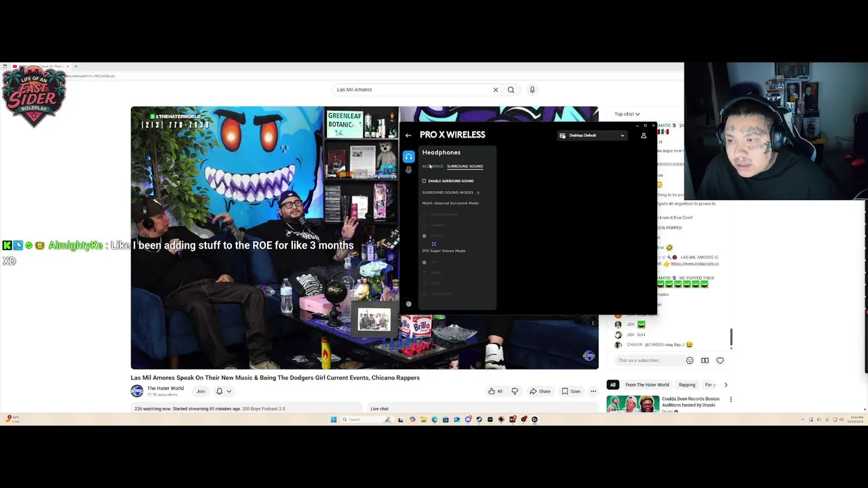
Task: Select the third DTS Super Stereo Mode option
Action: (425, 283)
